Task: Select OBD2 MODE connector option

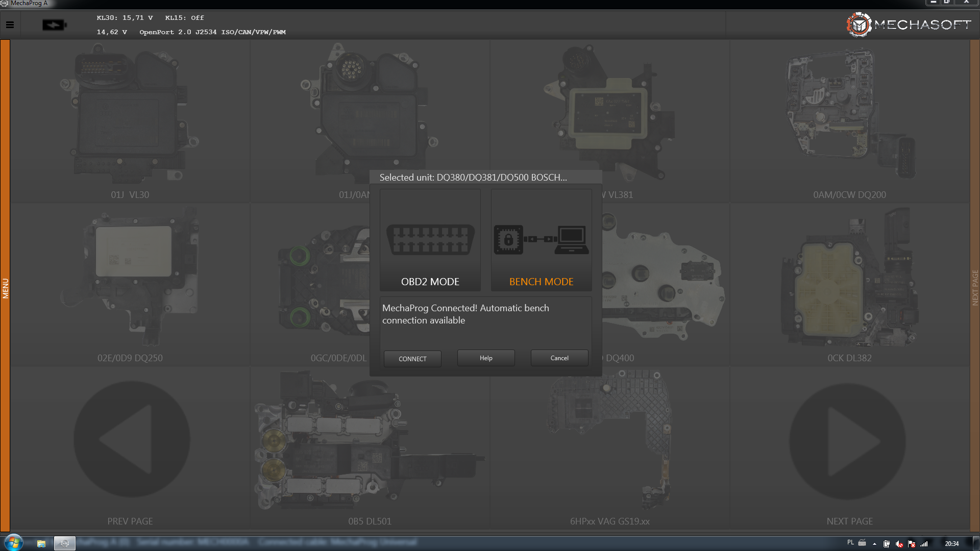Action: coord(430,240)
